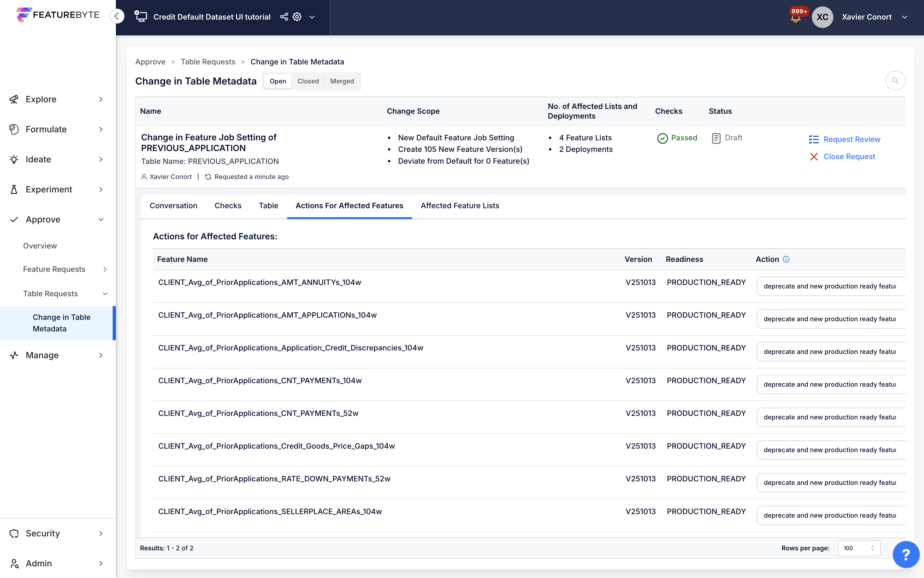The height and width of the screenshot is (578, 924).
Task: Switch to the Merged status filter
Action: point(342,81)
